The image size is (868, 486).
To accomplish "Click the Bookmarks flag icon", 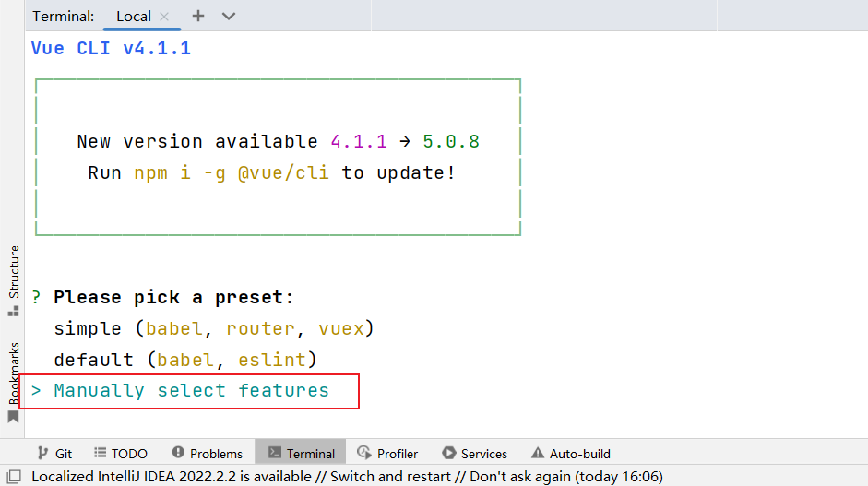I will click(x=13, y=417).
